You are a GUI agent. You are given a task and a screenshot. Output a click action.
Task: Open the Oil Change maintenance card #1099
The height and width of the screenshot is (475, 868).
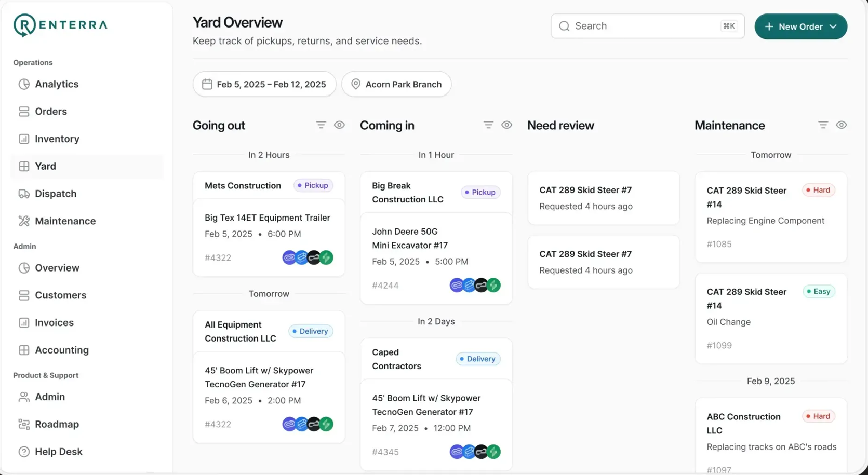(x=771, y=318)
